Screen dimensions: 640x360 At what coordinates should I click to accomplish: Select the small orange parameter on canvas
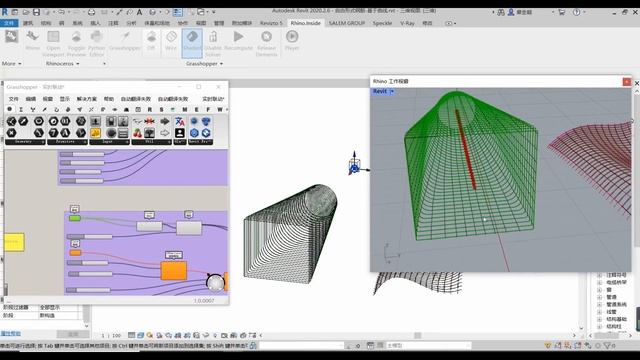[75, 253]
